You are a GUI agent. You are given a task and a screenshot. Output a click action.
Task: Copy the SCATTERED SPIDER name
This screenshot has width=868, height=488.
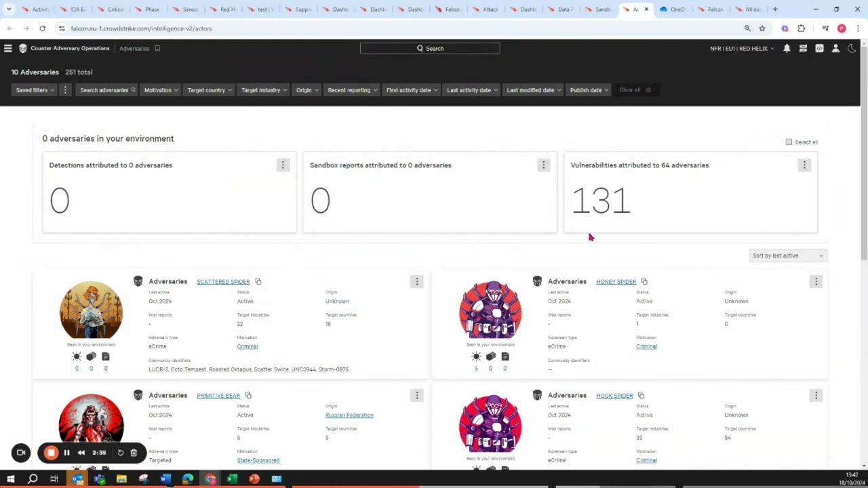coord(258,281)
